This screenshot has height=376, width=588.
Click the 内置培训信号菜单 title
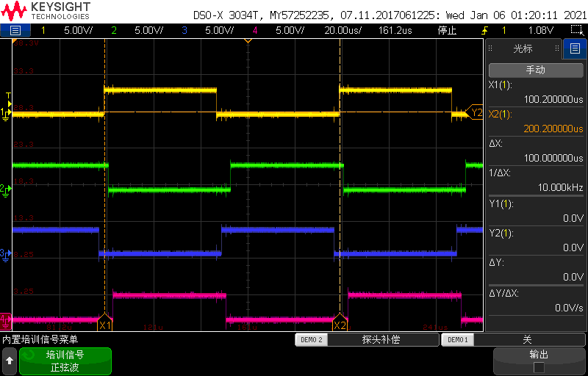(40, 340)
